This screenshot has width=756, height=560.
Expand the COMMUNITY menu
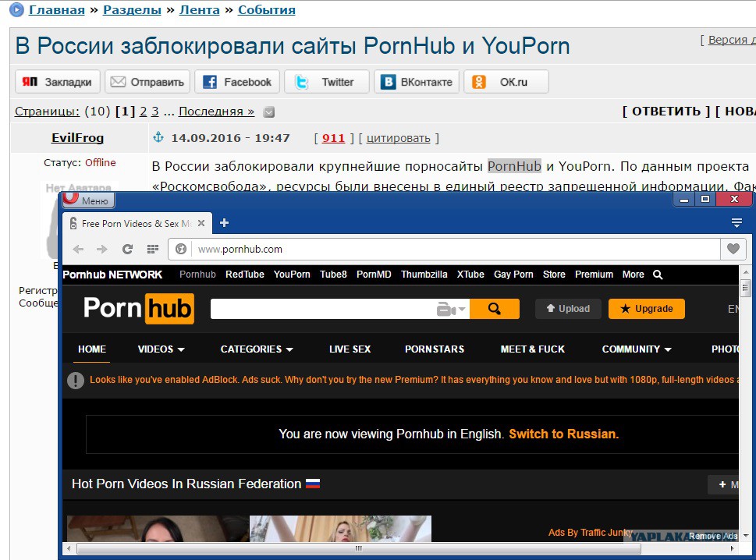pyautogui.click(x=637, y=349)
